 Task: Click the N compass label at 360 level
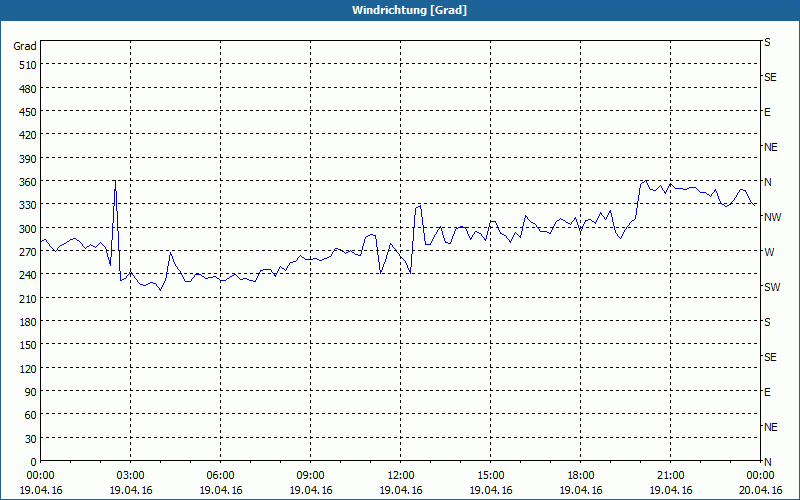click(x=767, y=182)
